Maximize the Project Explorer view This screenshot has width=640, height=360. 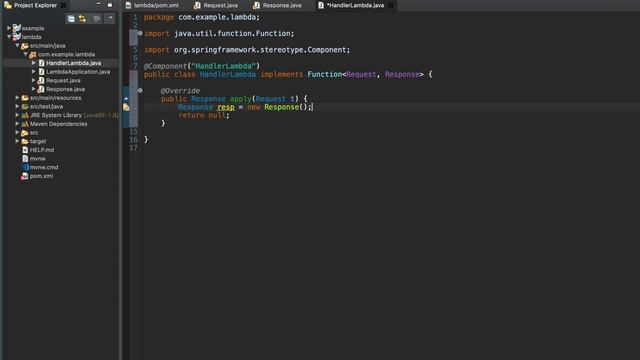click(110, 5)
